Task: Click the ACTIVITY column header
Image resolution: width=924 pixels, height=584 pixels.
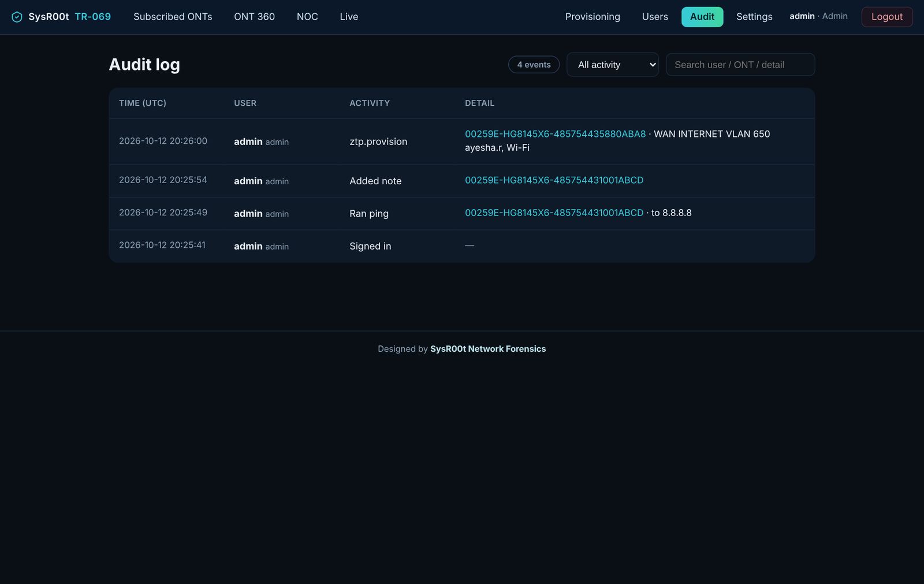Action: [x=370, y=103]
